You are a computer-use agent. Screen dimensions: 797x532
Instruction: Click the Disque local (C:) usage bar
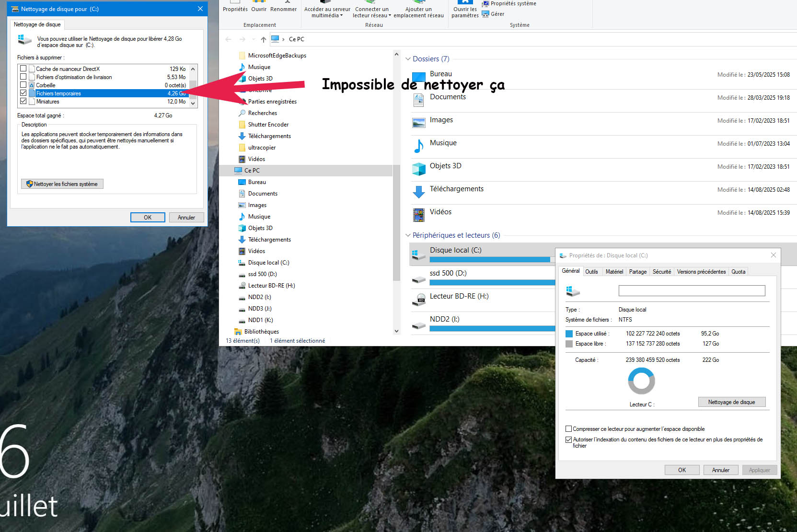(492, 259)
